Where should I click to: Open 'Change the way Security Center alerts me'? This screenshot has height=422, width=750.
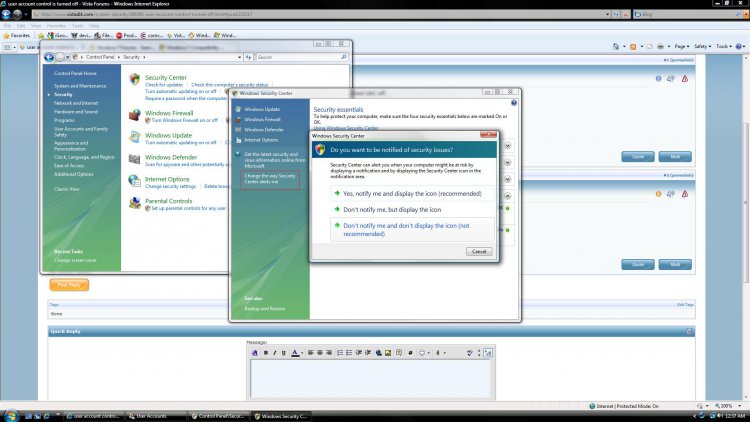click(x=270, y=179)
